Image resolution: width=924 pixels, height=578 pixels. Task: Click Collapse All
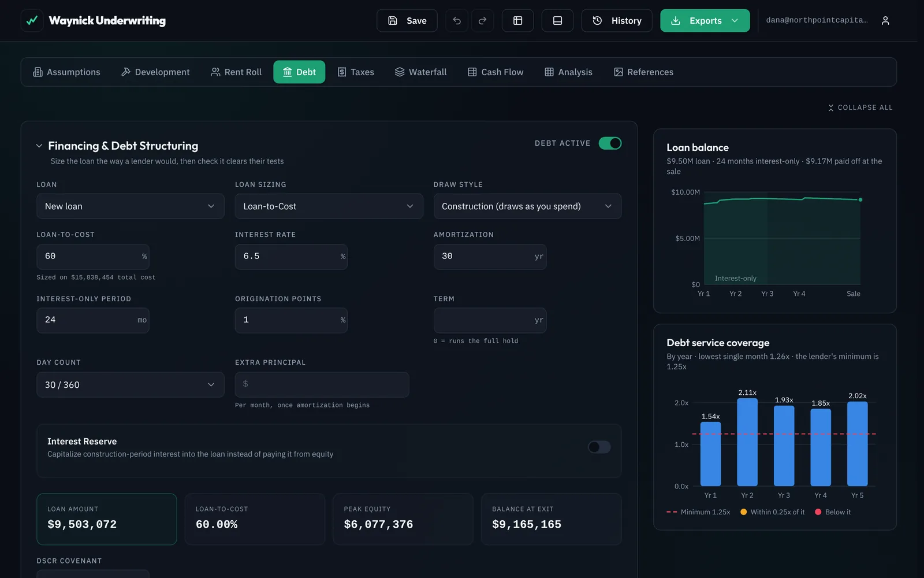pyautogui.click(x=860, y=108)
